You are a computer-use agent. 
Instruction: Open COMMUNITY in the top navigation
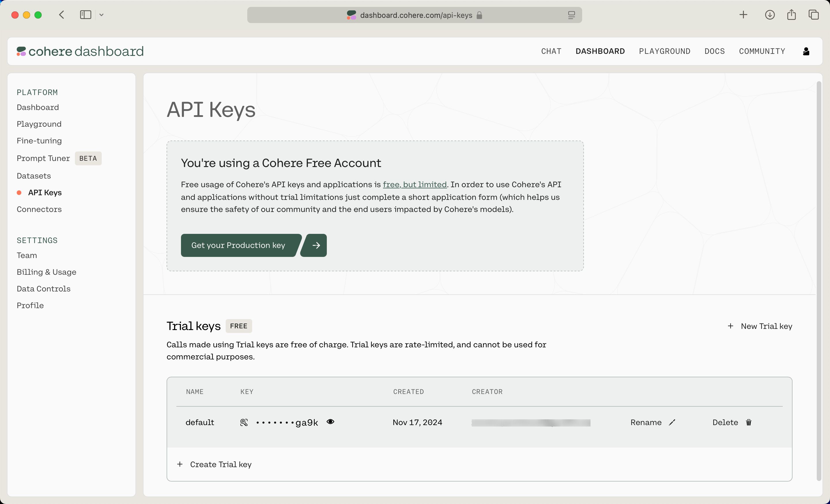click(762, 51)
